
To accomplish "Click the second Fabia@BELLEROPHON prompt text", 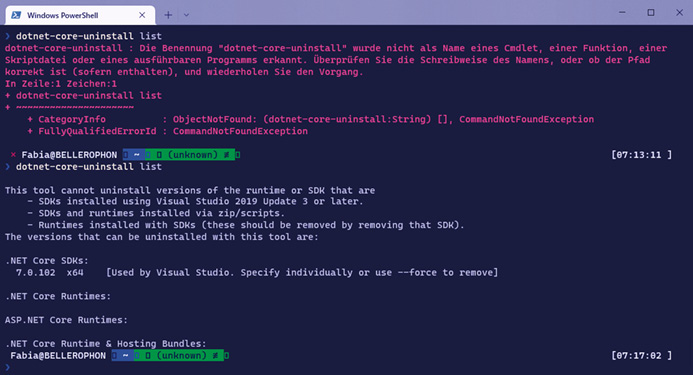I will (x=58, y=356).
